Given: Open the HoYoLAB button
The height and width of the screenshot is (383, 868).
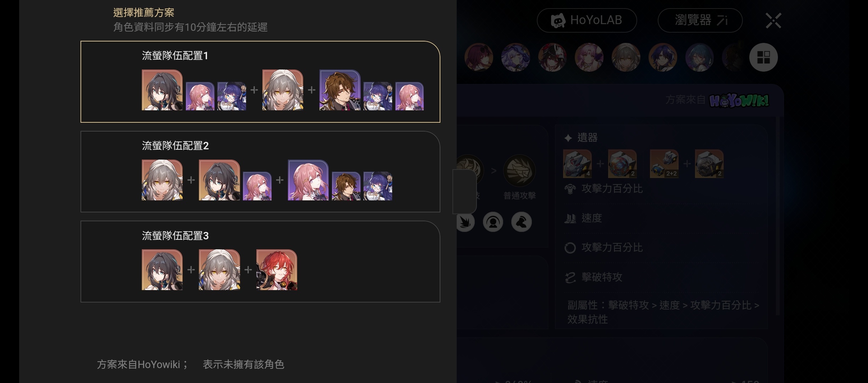Looking at the screenshot, I should point(587,20).
